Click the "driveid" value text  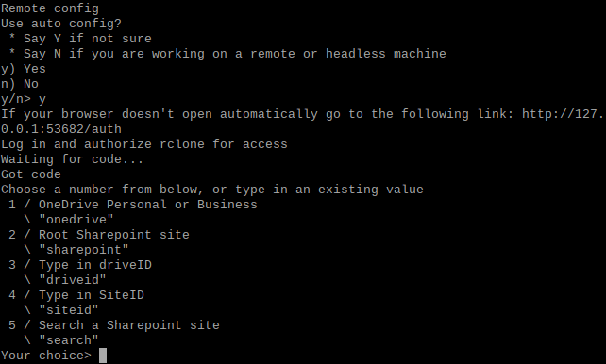[73, 279]
